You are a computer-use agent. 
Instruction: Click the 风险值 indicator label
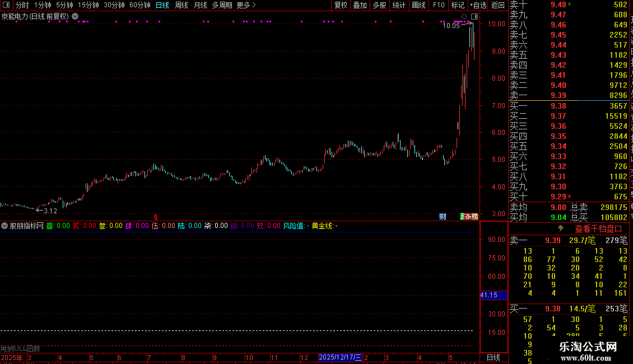pyautogui.click(x=296, y=226)
